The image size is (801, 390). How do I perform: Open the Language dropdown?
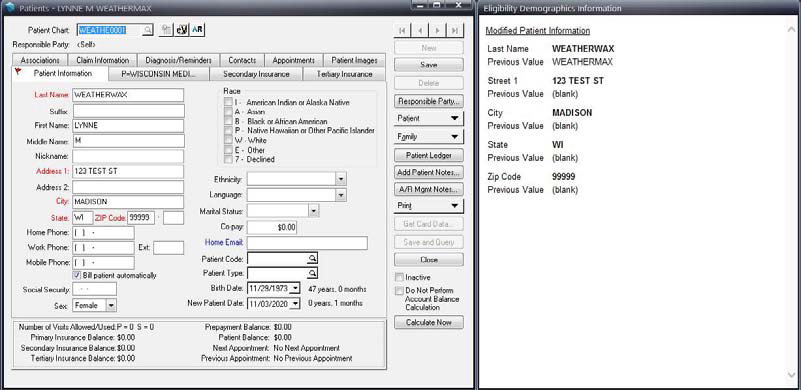341,195
